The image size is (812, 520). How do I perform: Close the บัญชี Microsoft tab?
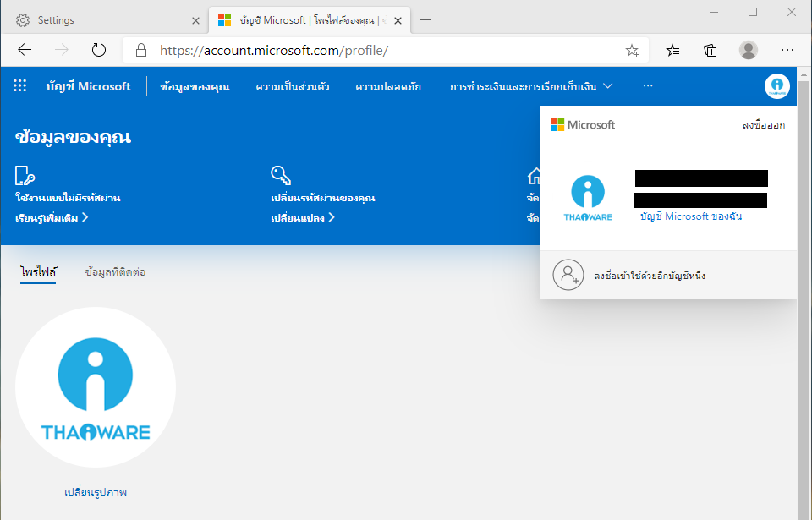[398, 21]
